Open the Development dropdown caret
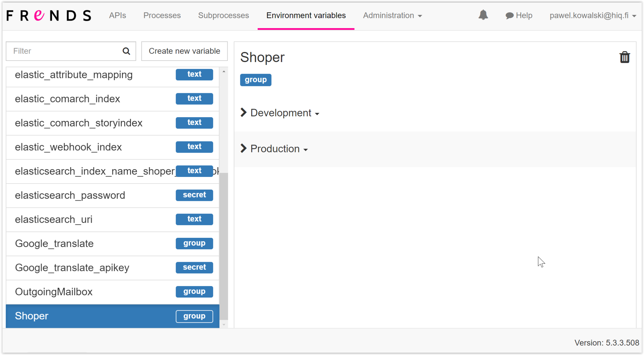 317,114
